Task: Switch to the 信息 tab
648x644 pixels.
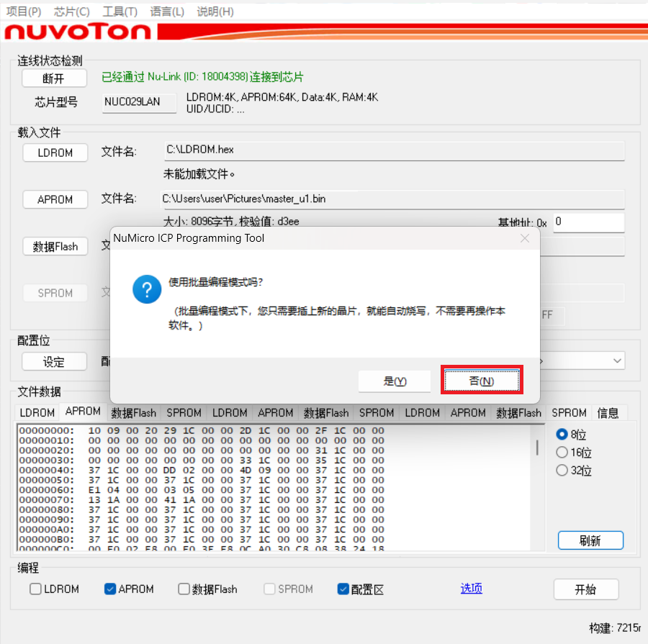Action: 608,413
